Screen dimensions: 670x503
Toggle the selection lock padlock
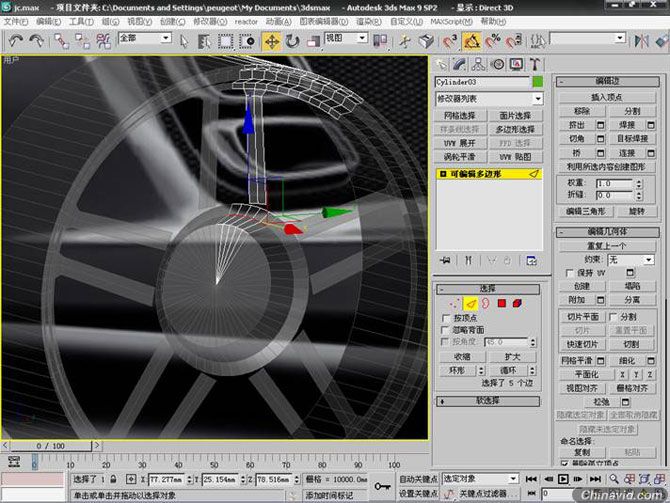[x=113, y=479]
